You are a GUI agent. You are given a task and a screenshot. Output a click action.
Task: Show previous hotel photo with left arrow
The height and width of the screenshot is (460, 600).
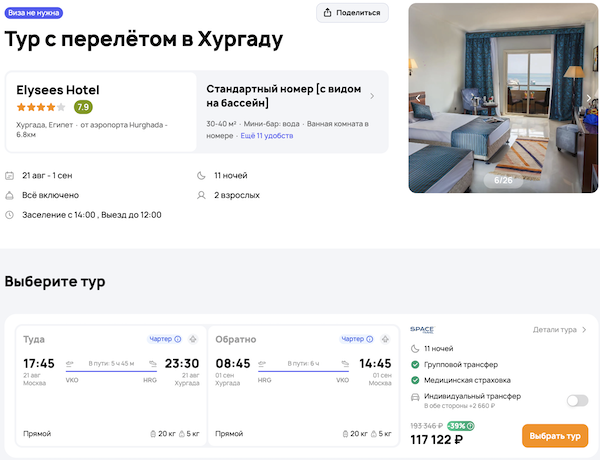(418, 98)
